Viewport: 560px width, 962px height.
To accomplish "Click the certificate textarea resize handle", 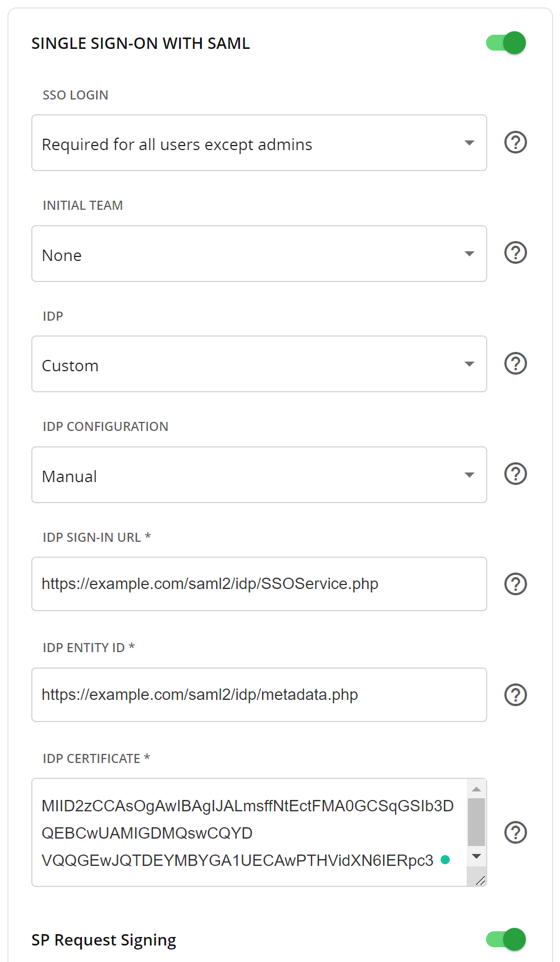I will (x=480, y=881).
